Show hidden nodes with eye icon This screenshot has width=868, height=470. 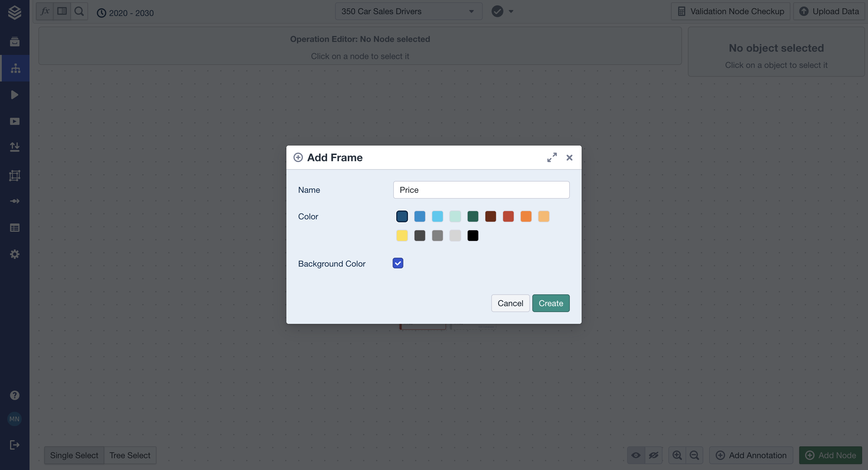pos(636,455)
